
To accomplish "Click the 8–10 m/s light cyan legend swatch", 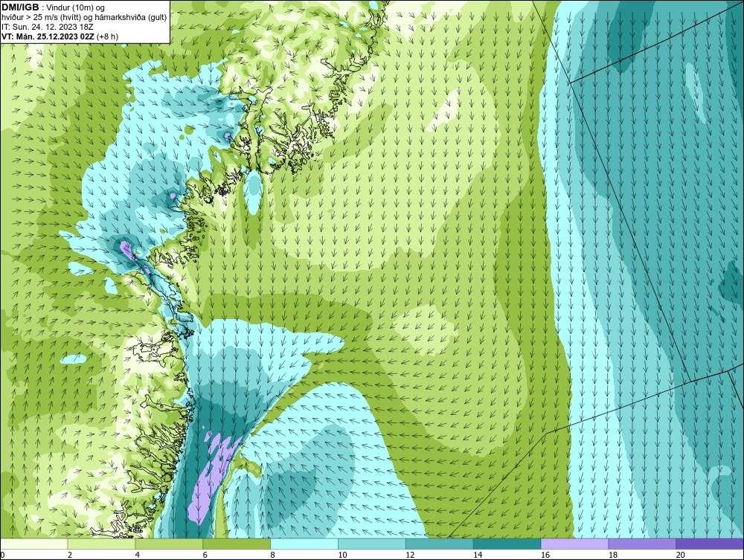I will (304, 544).
